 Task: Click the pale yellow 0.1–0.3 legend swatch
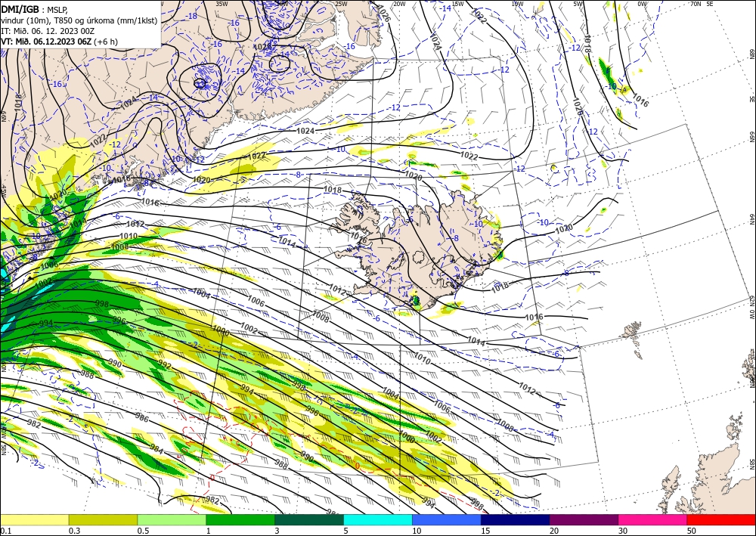(34, 519)
